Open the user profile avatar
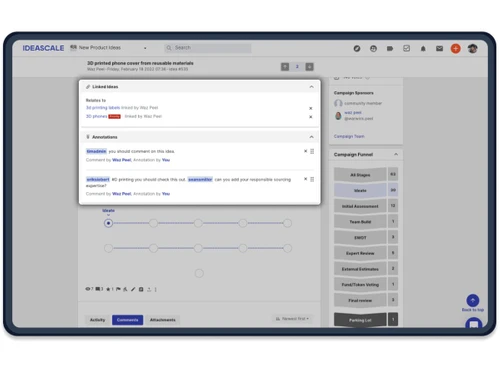 coord(472,49)
